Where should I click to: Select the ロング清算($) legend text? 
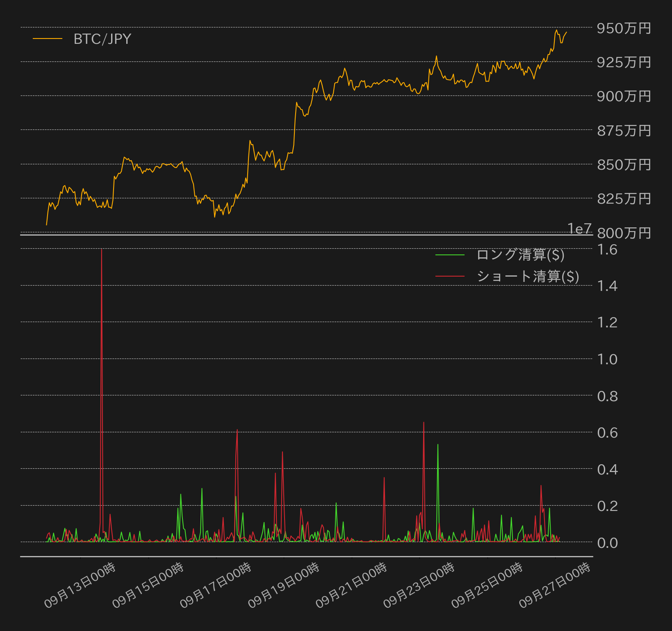(521, 255)
